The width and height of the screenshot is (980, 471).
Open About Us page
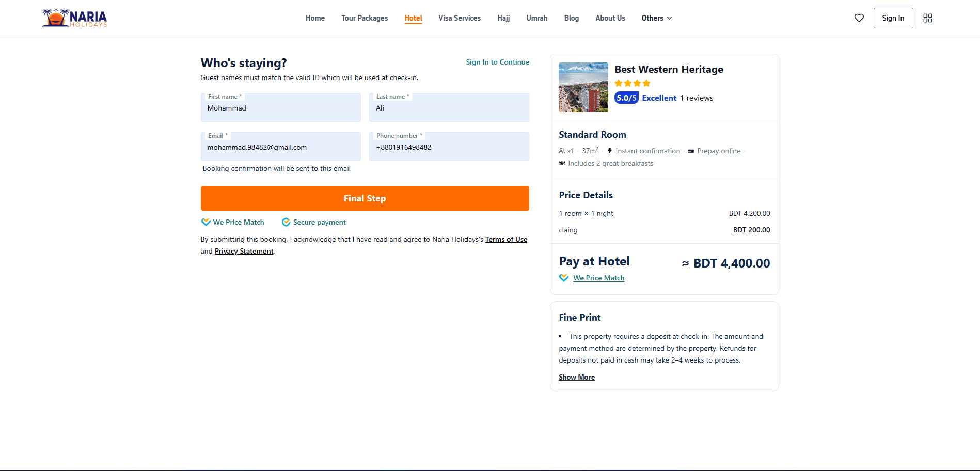pos(610,18)
